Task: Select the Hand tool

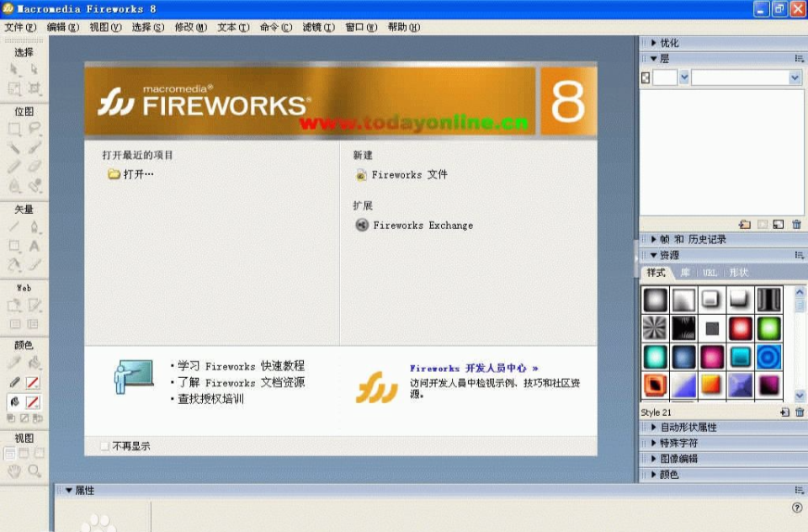Action: tap(14, 471)
